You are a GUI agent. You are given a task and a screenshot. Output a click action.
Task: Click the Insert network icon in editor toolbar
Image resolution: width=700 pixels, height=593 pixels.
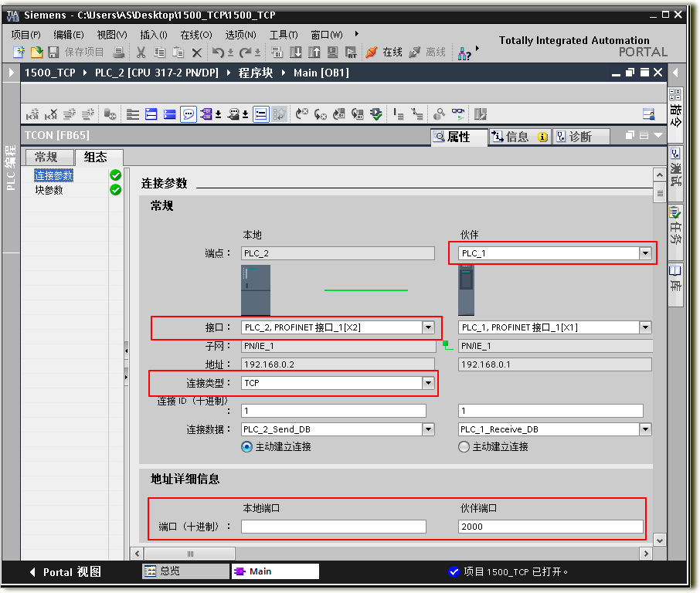(x=32, y=114)
